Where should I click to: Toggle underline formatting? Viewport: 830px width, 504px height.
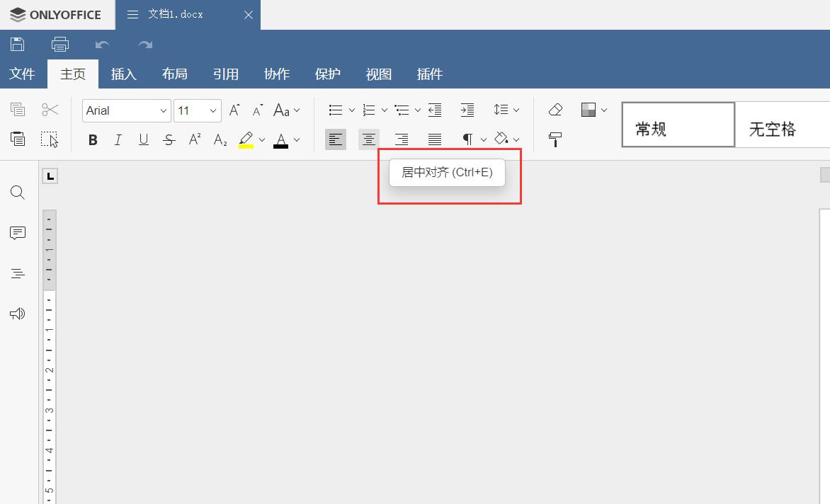click(143, 139)
